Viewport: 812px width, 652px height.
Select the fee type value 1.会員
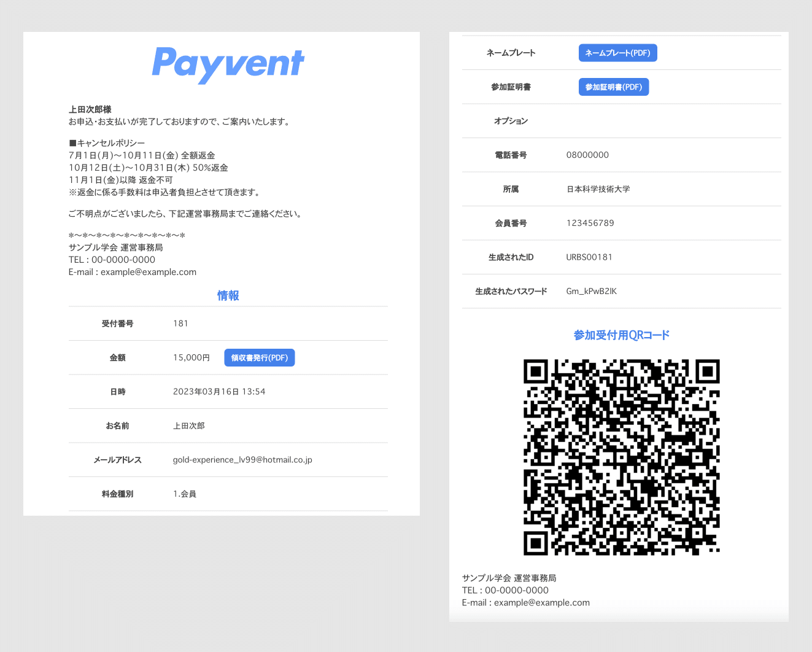point(185,494)
